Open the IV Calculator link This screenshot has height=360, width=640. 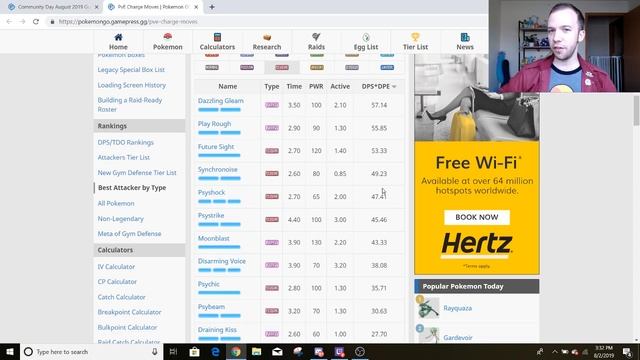click(116, 267)
